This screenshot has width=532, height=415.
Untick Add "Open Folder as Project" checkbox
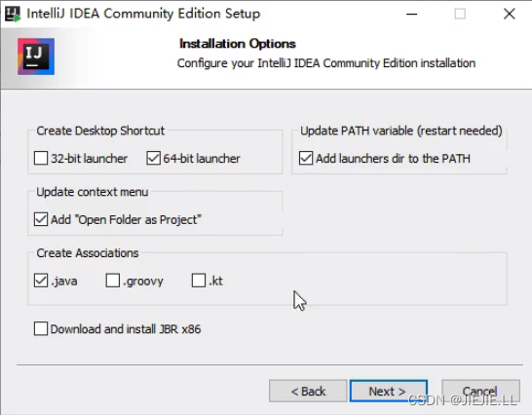(41, 219)
